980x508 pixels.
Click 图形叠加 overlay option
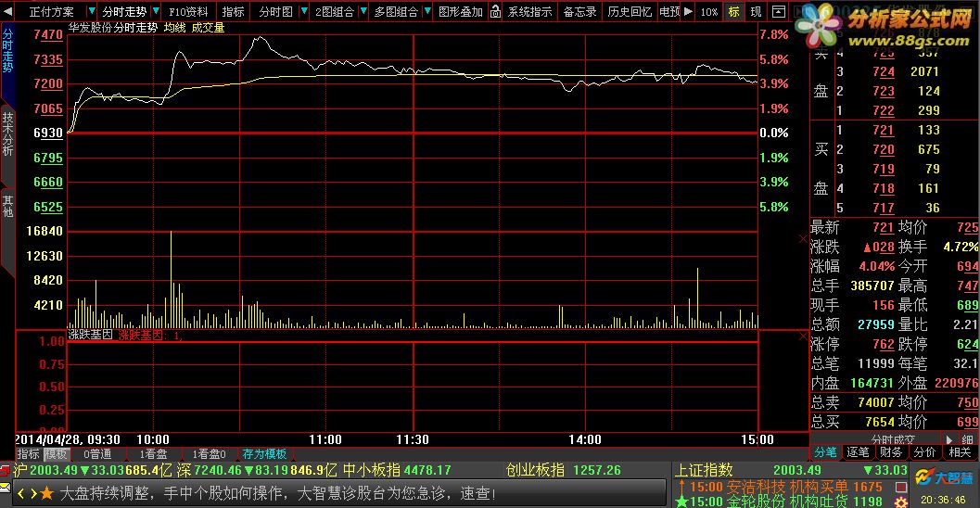(x=461, y=11)
